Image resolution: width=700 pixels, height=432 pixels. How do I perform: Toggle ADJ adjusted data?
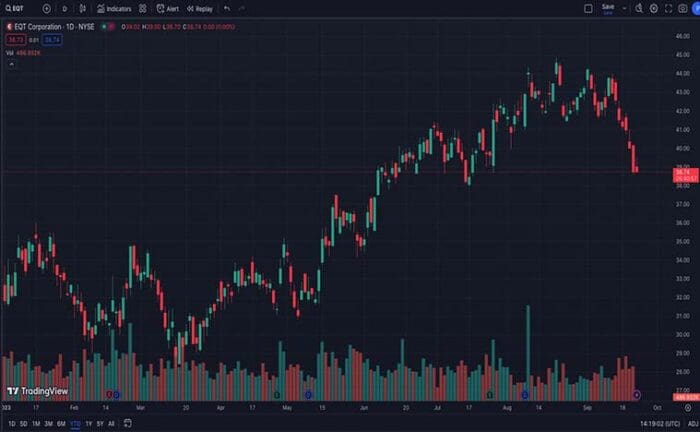point(693,424)
